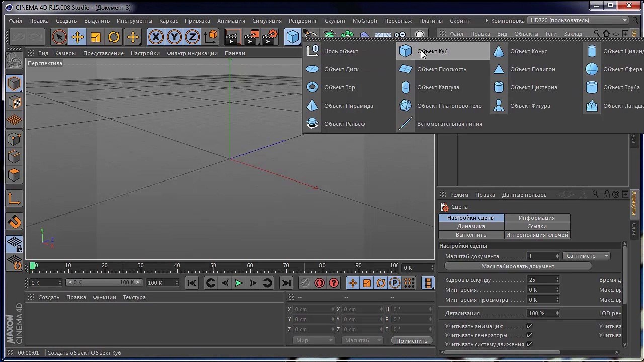644x362 pixels.
Task: Open the Сантиметр units dropdown
Action: click(x=586, y=256)
